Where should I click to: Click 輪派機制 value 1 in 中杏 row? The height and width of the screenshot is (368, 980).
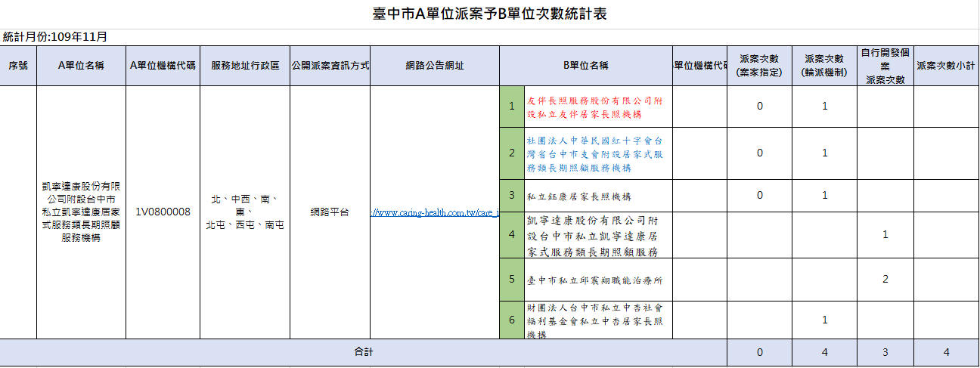coord(824,320)
